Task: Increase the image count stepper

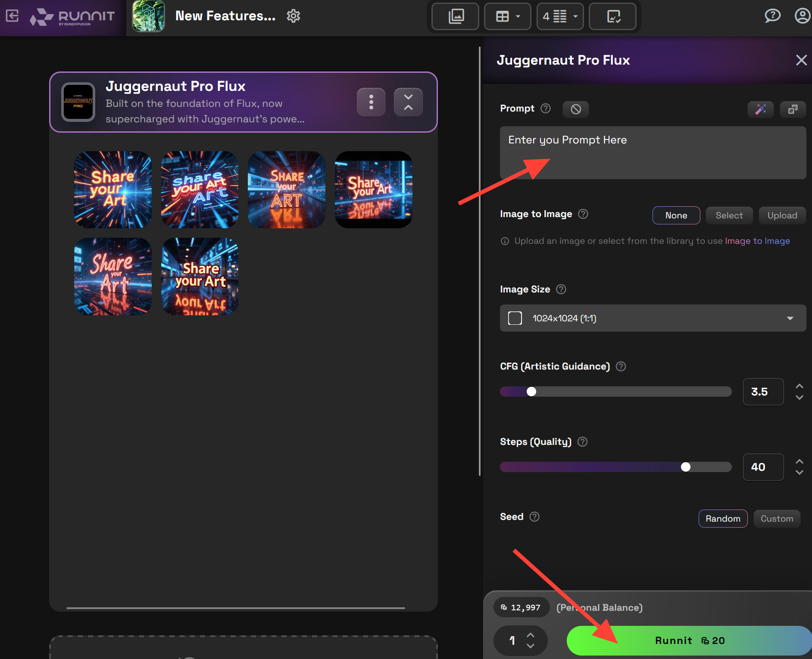Action: coord(531,635)
